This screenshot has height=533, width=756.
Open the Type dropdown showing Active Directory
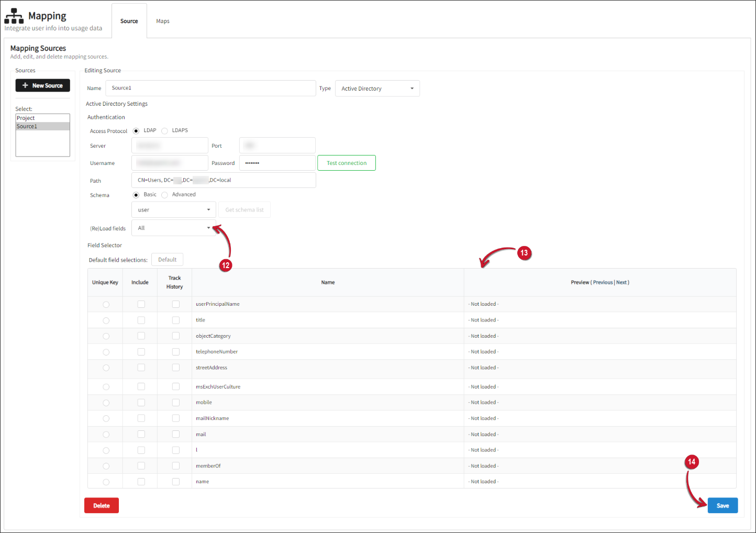coord(377,88)
